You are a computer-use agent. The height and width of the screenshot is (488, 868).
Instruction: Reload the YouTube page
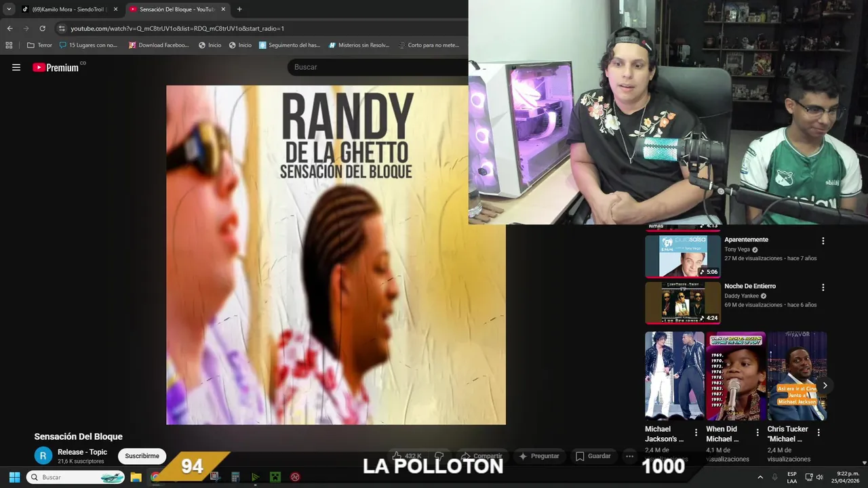(42, 28)
